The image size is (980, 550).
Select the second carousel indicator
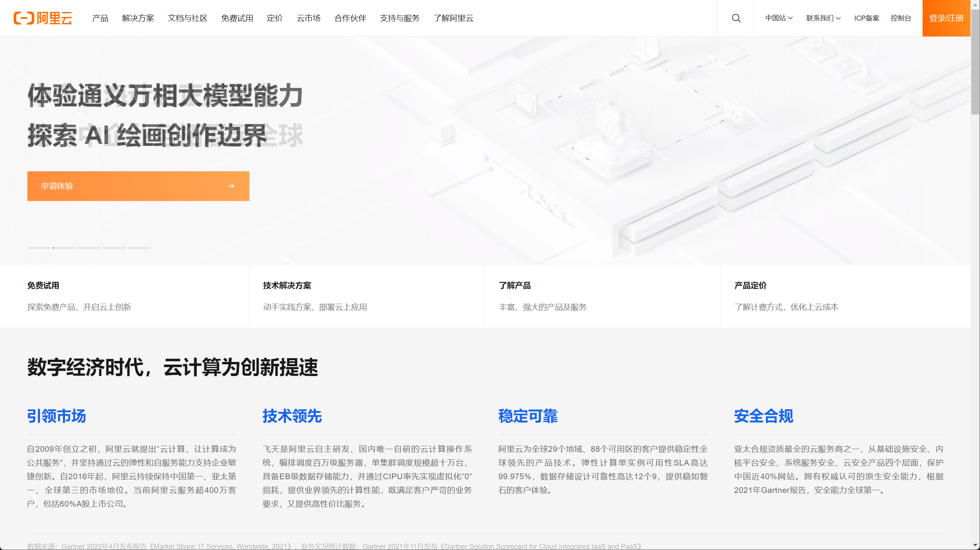tap(64, 248)
